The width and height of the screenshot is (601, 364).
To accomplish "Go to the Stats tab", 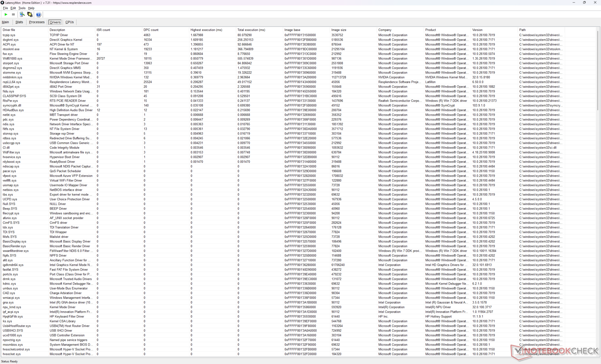I will (19, 22).
